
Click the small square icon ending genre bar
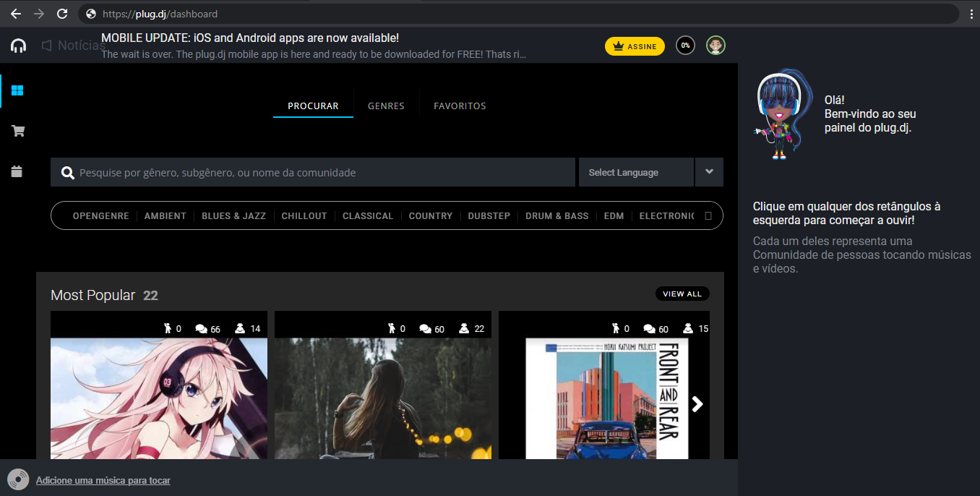click(708, 215)
